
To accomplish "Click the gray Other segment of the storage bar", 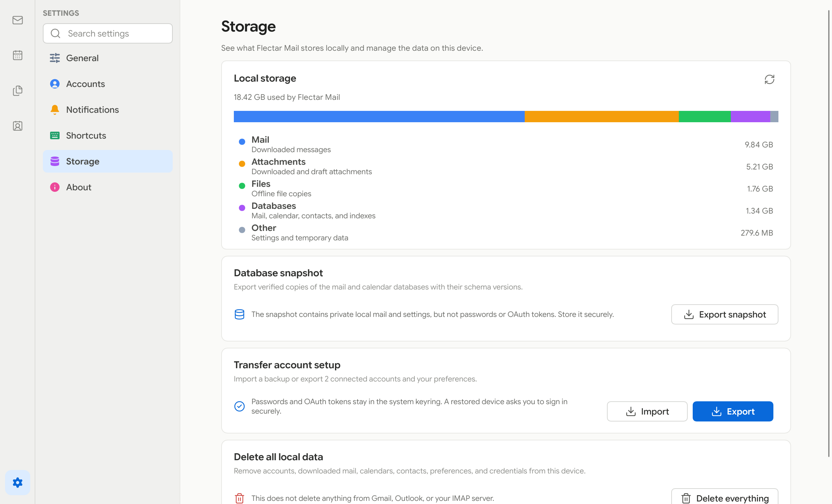I will 774,117.
